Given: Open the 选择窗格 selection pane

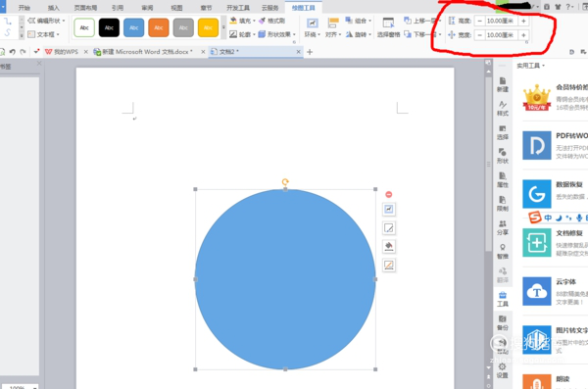Looking at the screenshot, I should click(388, 27).
